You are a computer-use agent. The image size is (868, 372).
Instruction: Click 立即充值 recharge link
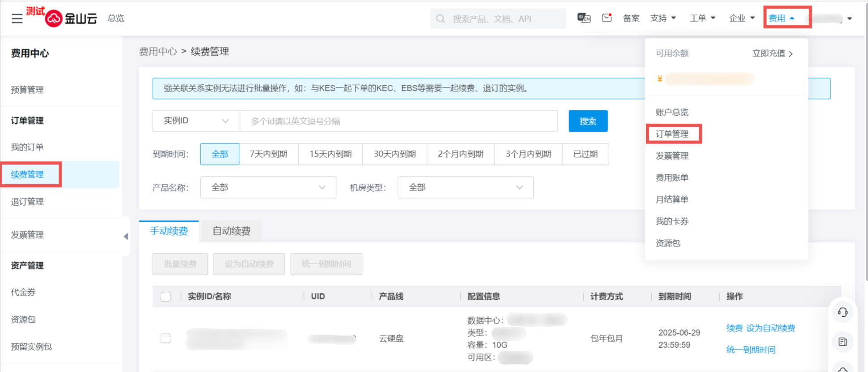[772, 53]
